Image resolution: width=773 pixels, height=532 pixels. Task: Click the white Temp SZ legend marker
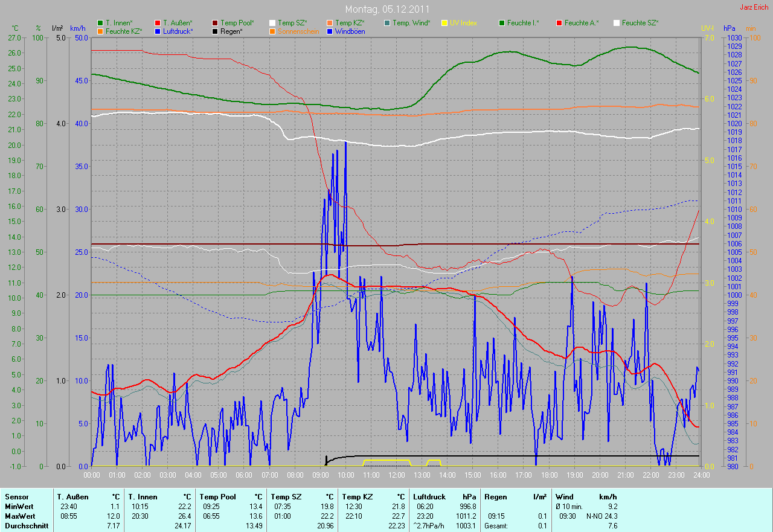(272, 23)
